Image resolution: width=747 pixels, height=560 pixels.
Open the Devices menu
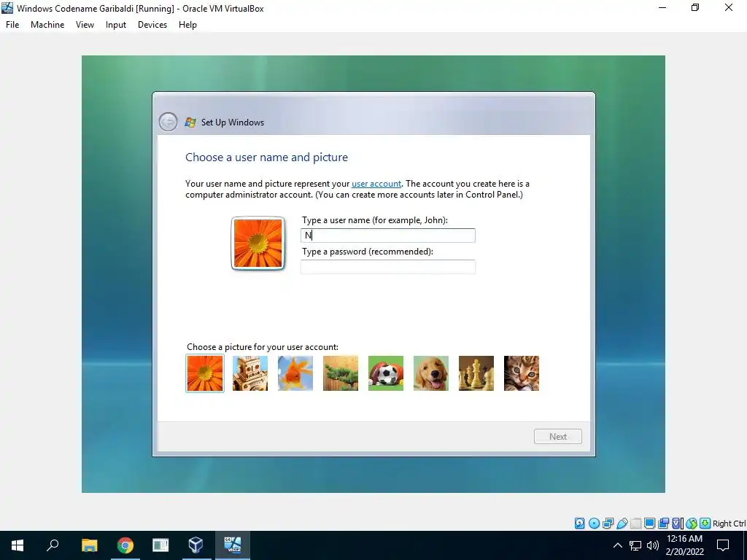(x=152, y=25)
